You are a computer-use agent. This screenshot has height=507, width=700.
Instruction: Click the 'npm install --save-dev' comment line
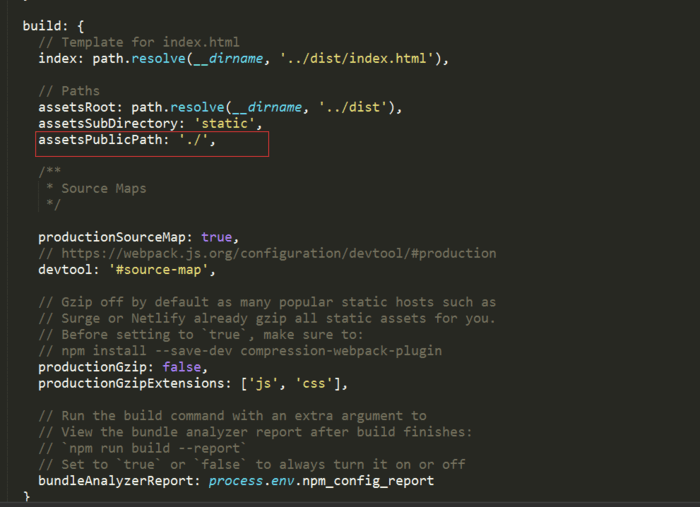[x=240, y=351]
